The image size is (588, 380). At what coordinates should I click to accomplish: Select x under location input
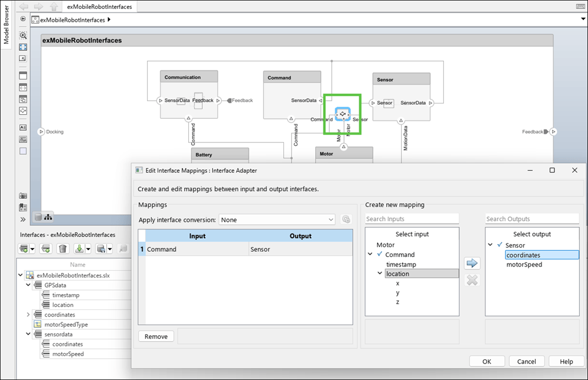point(397,283)
